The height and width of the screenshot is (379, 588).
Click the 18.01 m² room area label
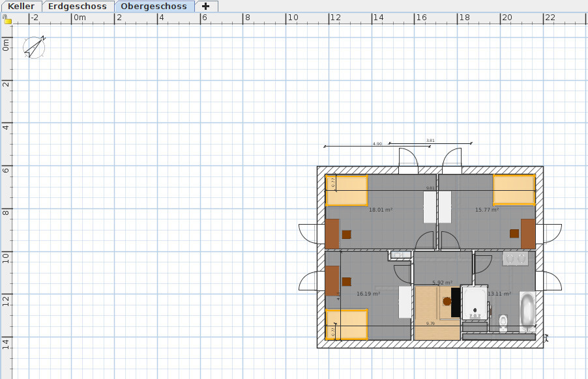pyautogui.click(x=381, y=210)
